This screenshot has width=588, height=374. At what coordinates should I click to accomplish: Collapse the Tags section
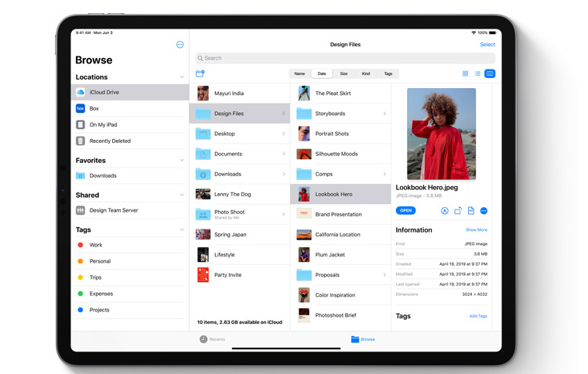pyautogui.click(x=182, y=229)
